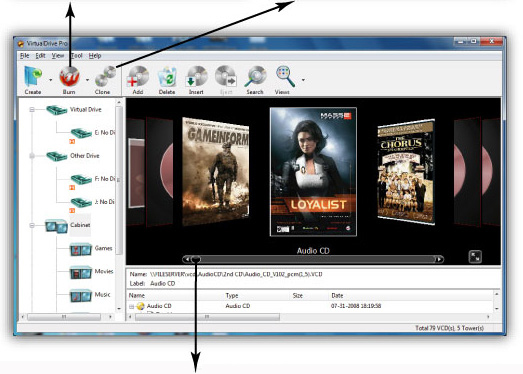
Task: Open the File menu
Action: pyautogui.click(x=25, y=56)
